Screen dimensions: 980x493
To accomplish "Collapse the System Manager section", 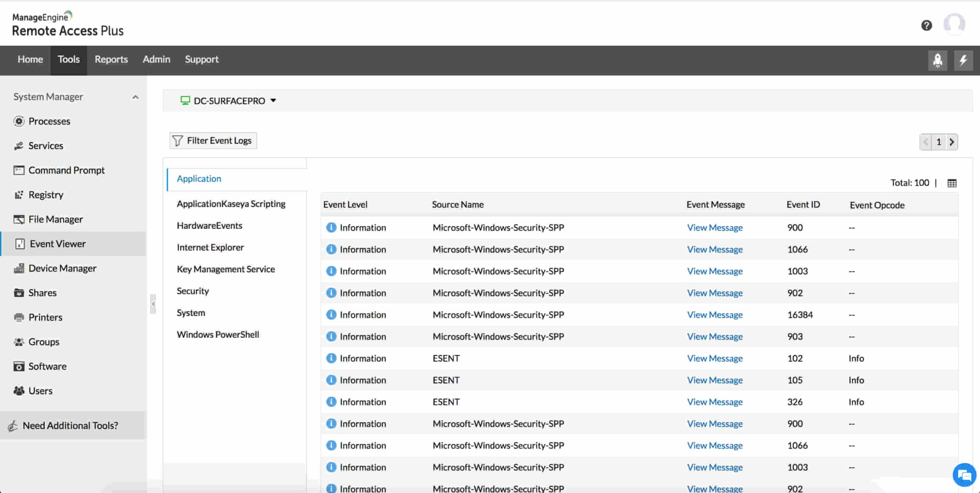I will [x=135, y=97].
